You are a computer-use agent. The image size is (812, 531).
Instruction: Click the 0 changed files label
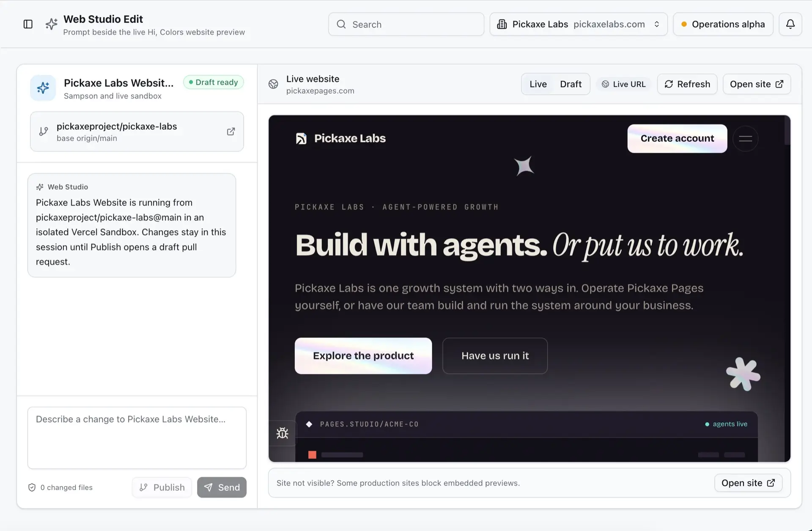(x=66, y=487)
